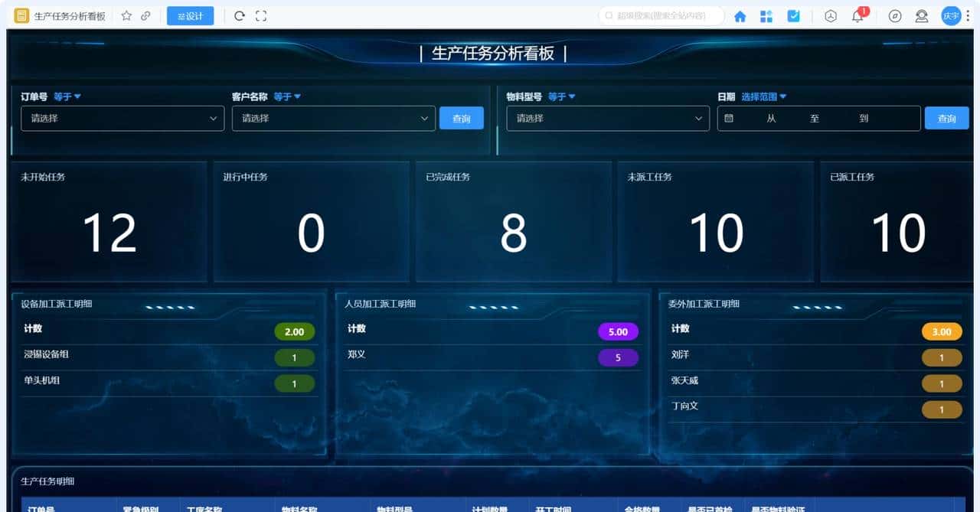Viewport: 980px width, 512px height.
Task: Refresh the dashboard with reload icon
Action: (240, 15)
